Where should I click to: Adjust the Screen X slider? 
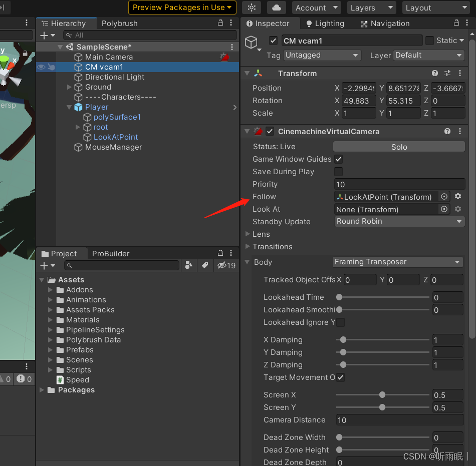(382, 395)
